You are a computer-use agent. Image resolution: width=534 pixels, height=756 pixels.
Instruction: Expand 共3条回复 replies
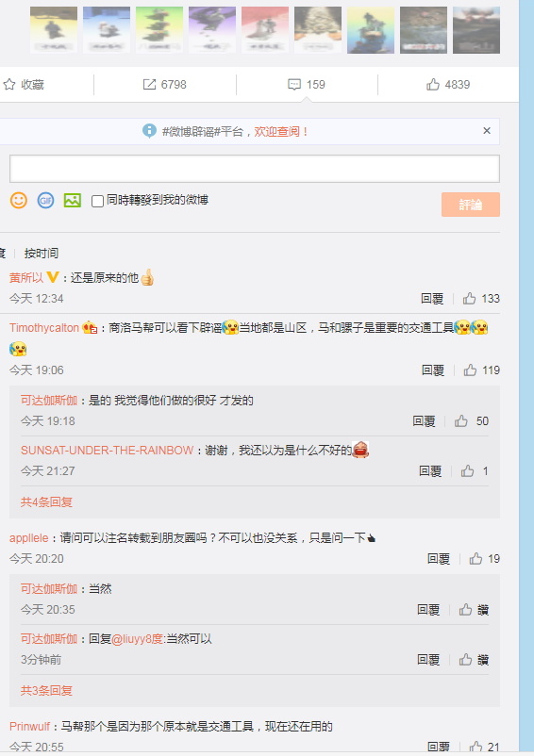46,690
